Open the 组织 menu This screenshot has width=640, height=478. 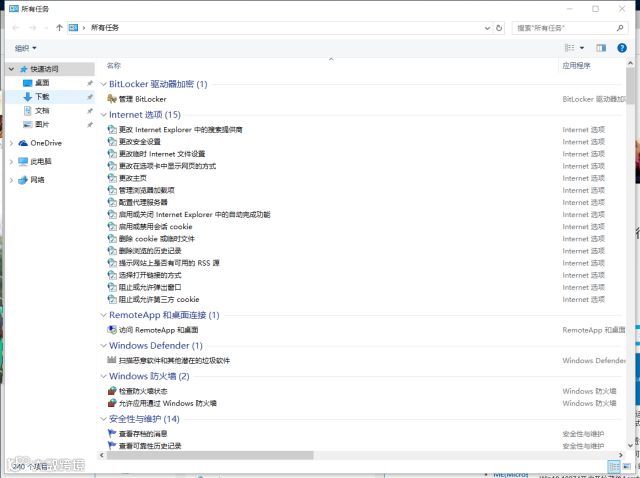click(25, 48)
